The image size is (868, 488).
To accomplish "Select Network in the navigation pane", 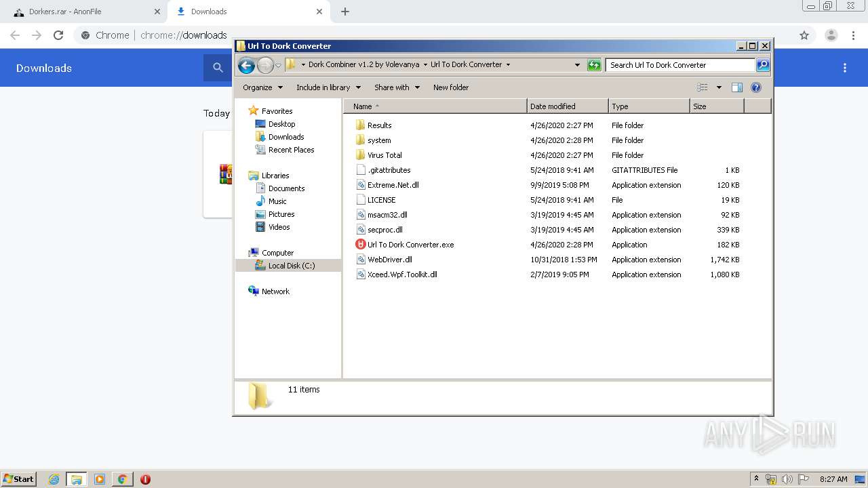I will 275,291.
